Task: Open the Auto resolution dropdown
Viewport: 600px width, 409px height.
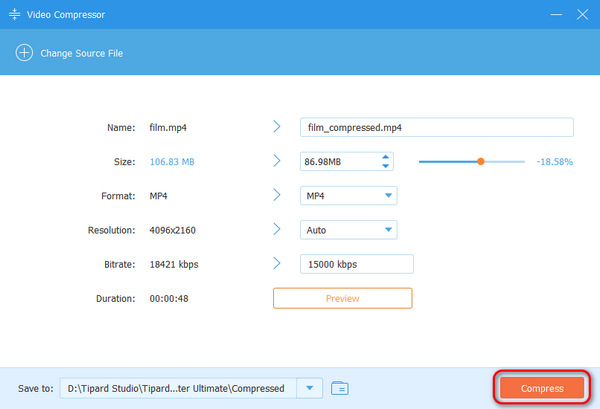Action: click(349, 230)
